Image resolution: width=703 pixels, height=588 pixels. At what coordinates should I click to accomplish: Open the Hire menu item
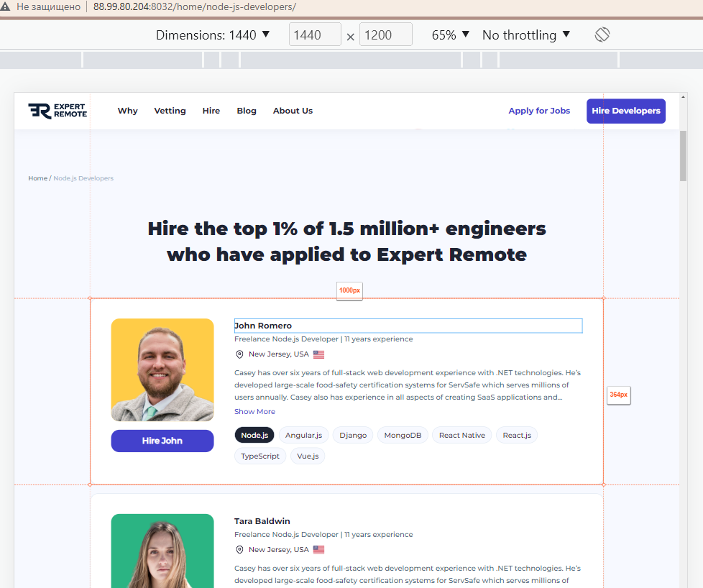pos(211,111)
